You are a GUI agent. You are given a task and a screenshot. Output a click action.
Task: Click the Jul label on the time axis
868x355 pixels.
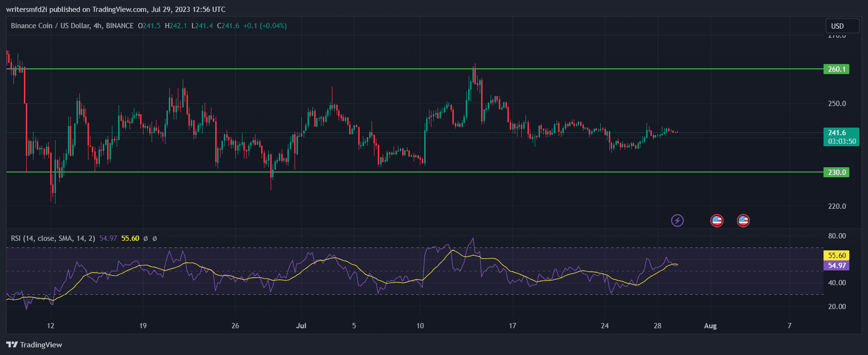(x=301, y=326)
